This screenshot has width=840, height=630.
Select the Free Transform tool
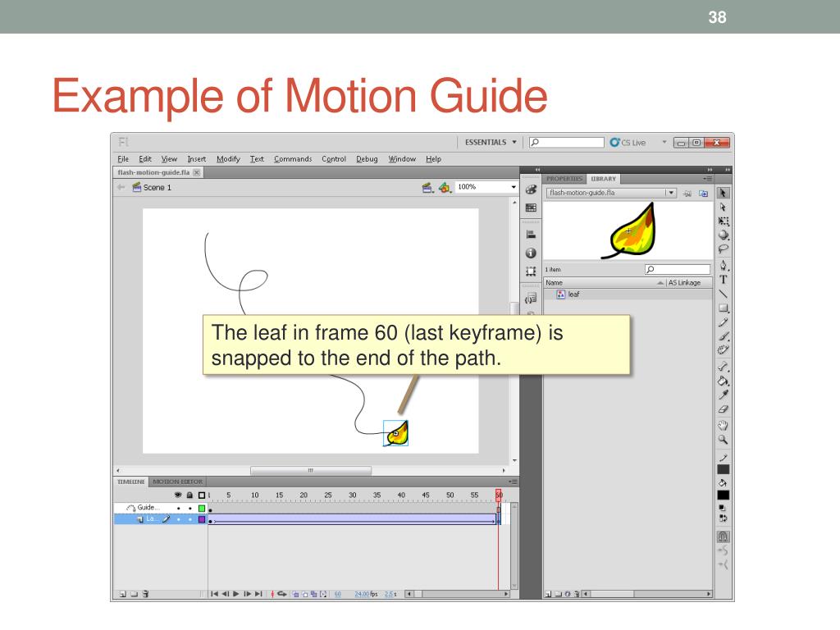[723, 221]
